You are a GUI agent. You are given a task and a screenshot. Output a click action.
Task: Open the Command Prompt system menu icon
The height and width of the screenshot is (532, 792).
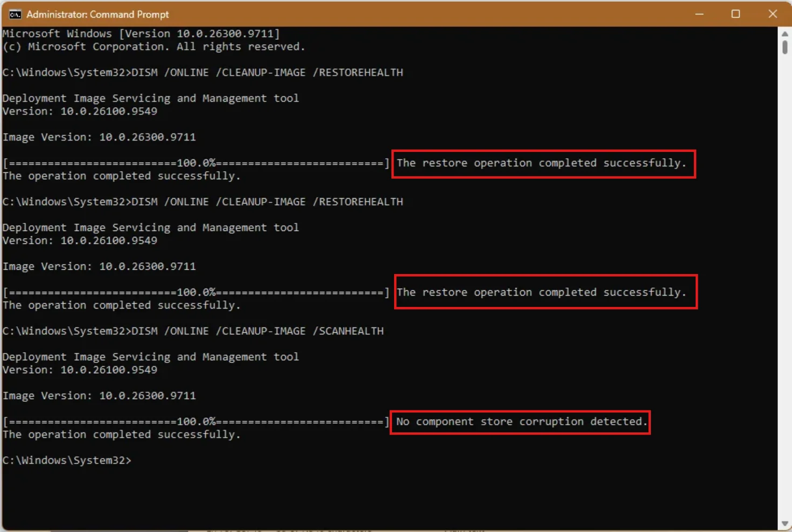pyautogui.click(x=15, y=14)
